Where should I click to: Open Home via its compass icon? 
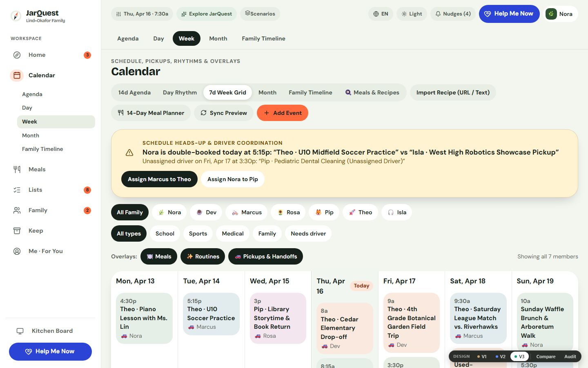coord(17,55)
